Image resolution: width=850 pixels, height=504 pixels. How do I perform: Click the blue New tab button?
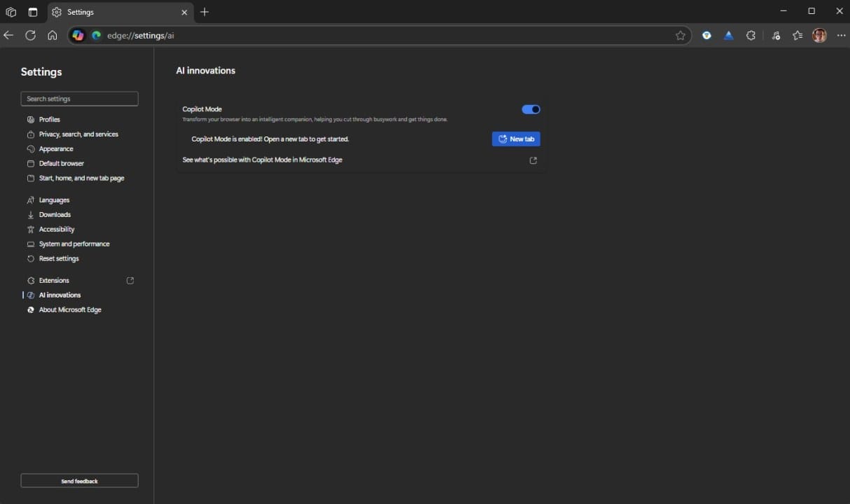coord(516,139)
